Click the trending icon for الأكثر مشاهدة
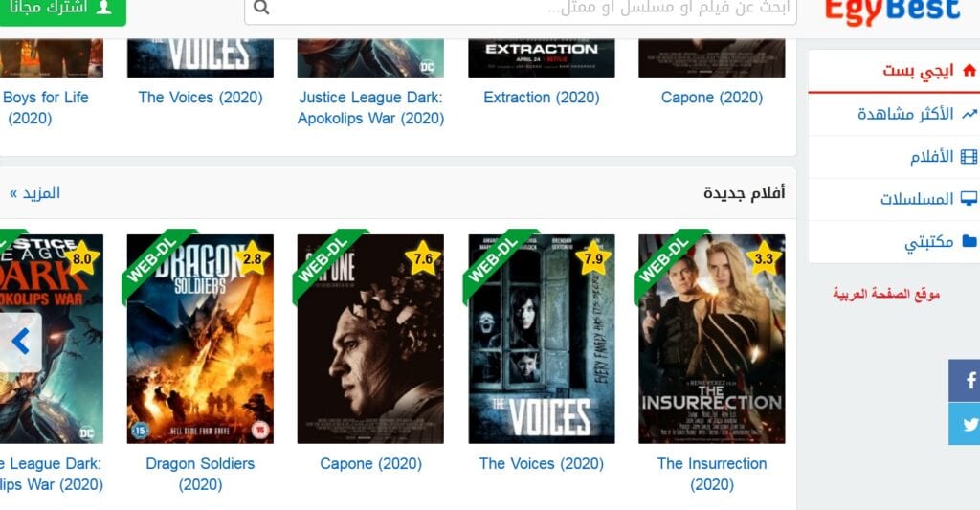Viewport: 980px width, 510px height. (969, 114)
